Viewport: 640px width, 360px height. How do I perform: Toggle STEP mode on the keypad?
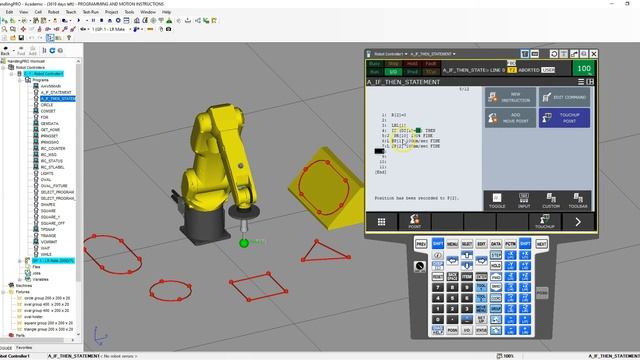(496, 255)
